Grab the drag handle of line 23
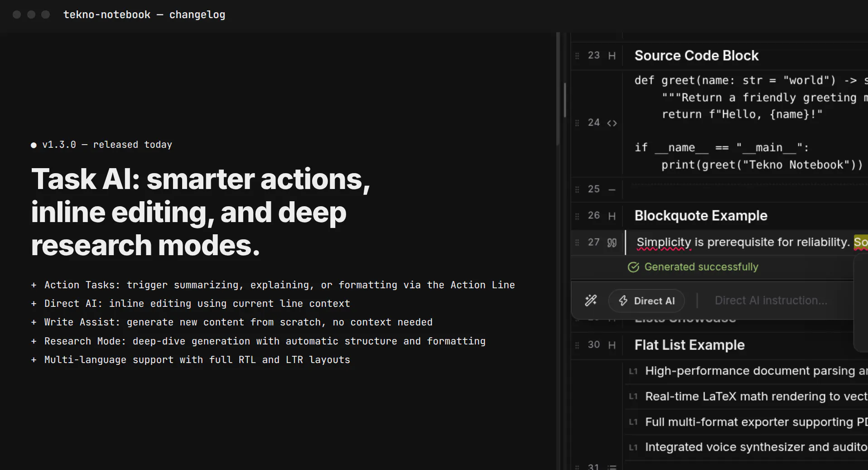 577,56
